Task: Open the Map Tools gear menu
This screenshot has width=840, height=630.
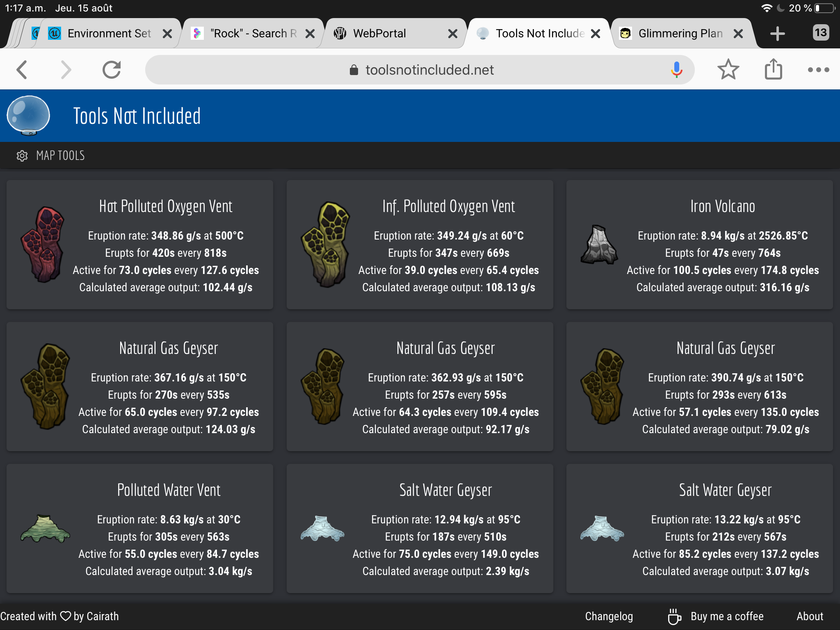Action: (x=22, y=156)
